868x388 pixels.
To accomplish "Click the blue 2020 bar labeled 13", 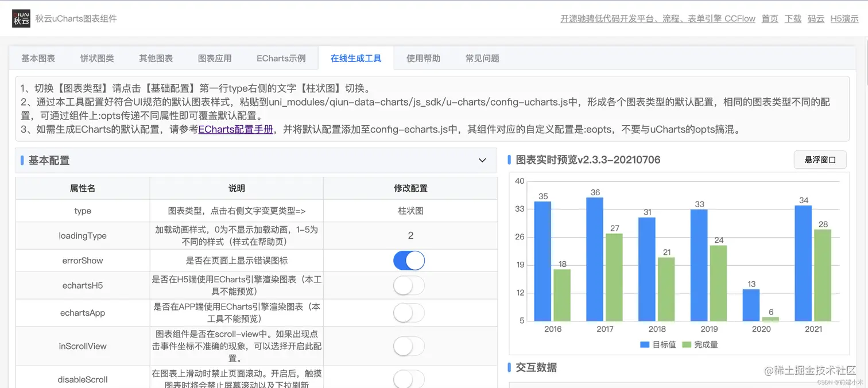I will pos(751,305).
